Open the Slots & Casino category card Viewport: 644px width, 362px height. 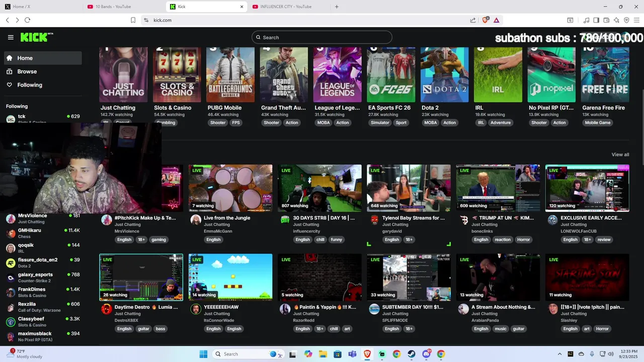(177, 75)
